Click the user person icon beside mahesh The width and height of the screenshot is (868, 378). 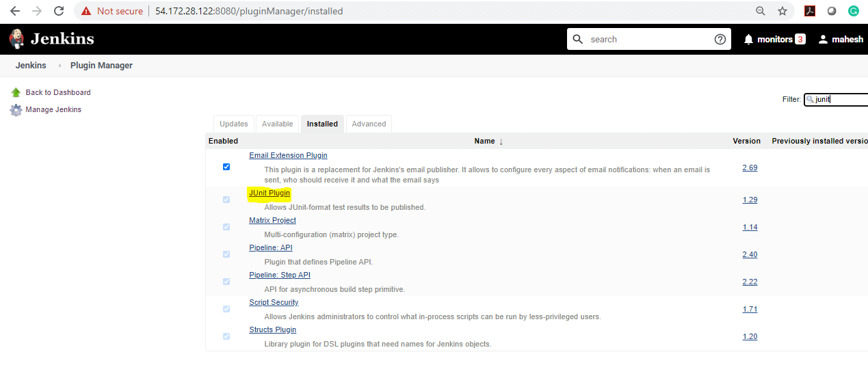pos(823,40)
